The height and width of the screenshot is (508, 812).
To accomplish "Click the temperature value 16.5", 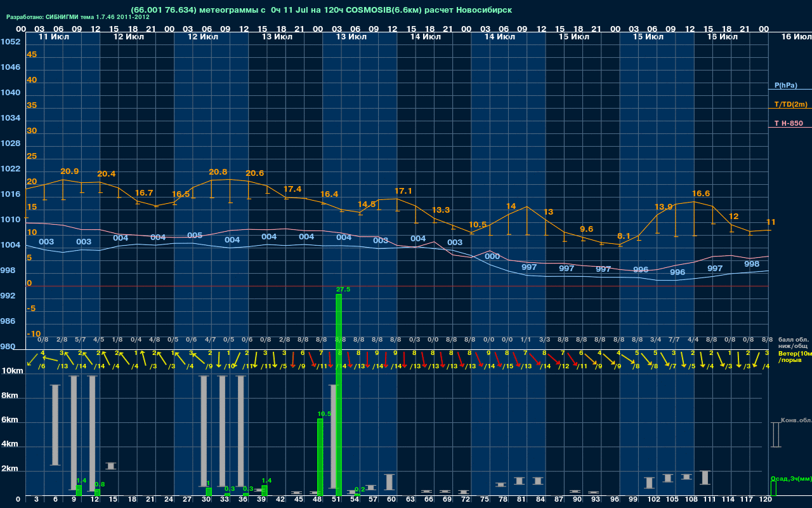I will pos(181,194).
